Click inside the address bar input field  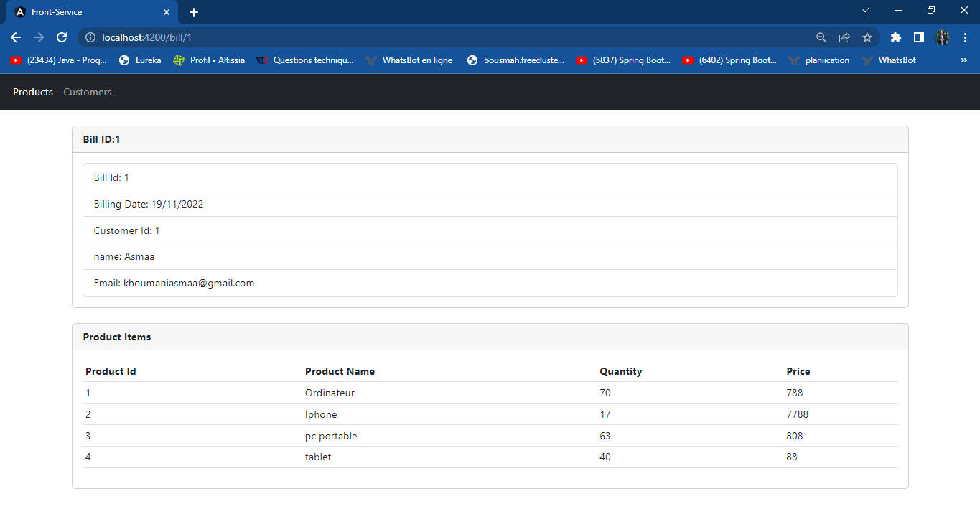click(287, 37)
